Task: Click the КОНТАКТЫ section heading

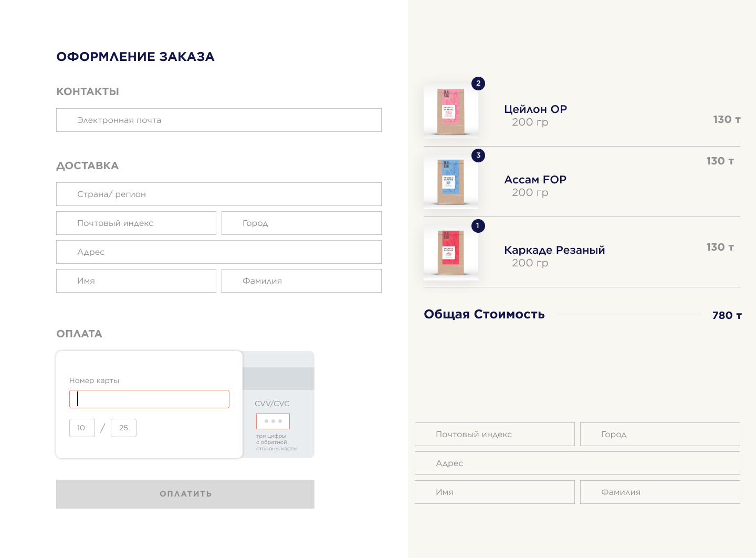Action: click(x=88, y=92)
